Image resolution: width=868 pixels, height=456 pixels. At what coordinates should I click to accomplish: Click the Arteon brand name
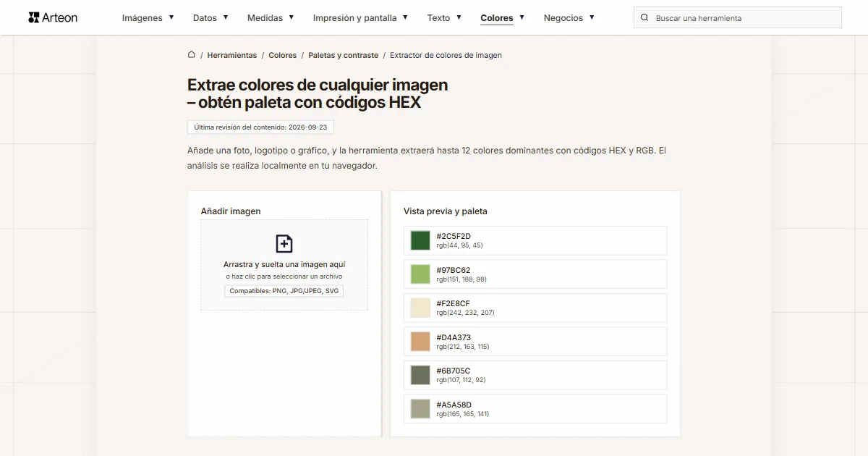coord(61,17)
